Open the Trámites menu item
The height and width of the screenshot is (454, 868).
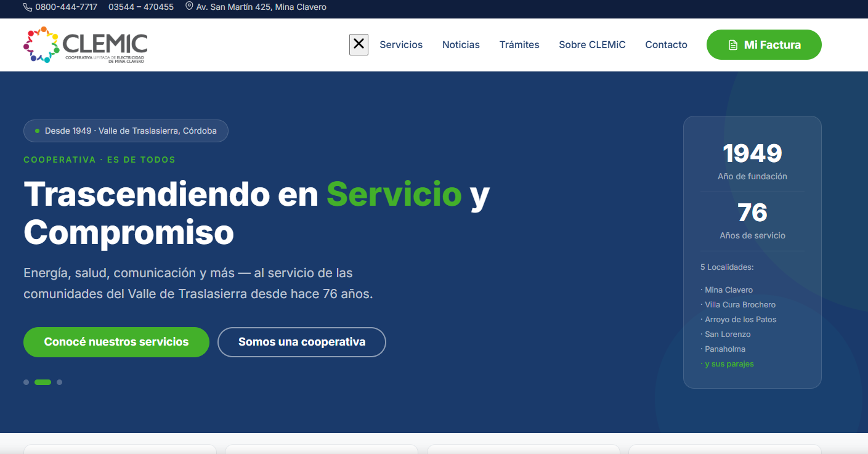pos(519,45)
